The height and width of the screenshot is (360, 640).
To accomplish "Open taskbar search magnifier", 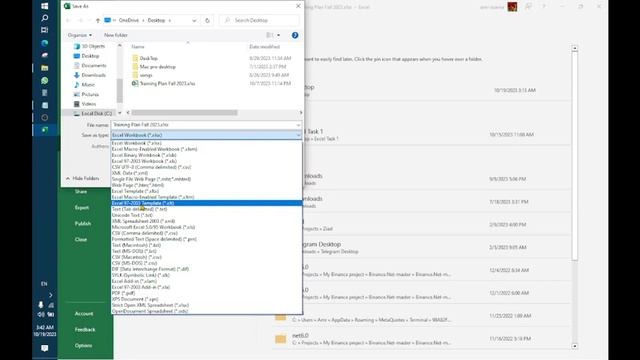I will point(44,18).
